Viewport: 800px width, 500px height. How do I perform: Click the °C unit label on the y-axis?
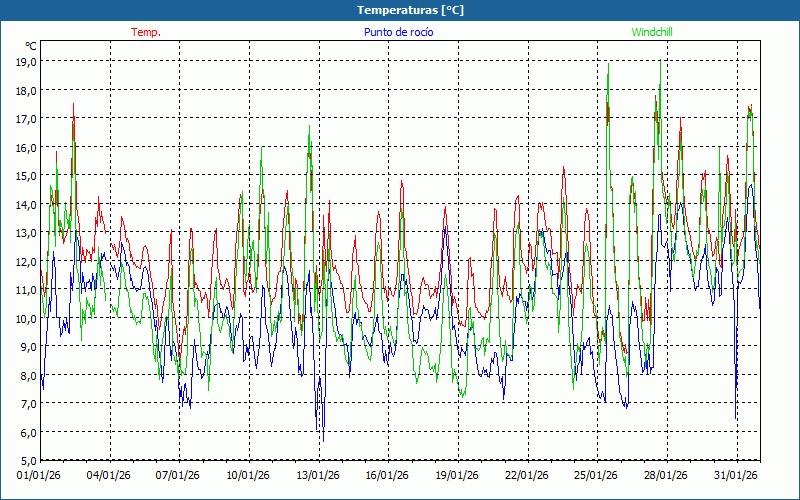point(30,46)
